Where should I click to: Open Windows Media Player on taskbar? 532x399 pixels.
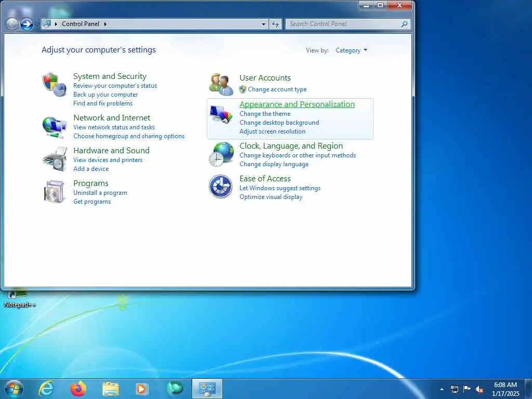point(142,389)
